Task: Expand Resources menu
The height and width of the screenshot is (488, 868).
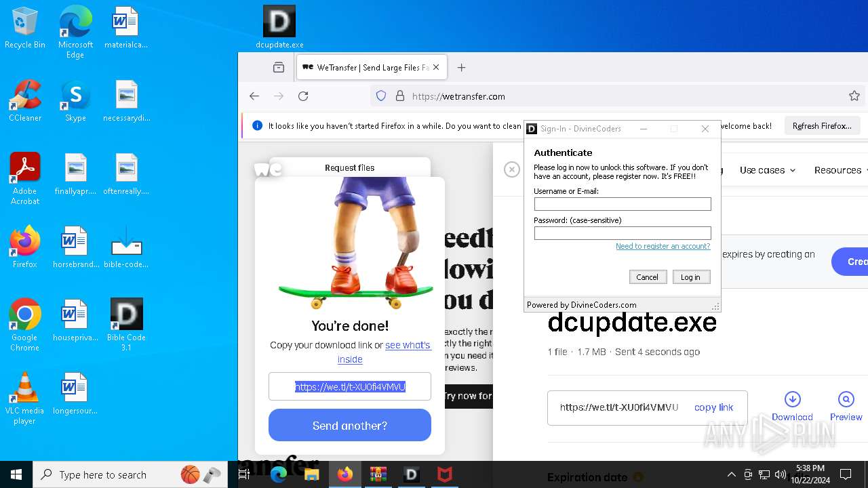Action: 841,170
